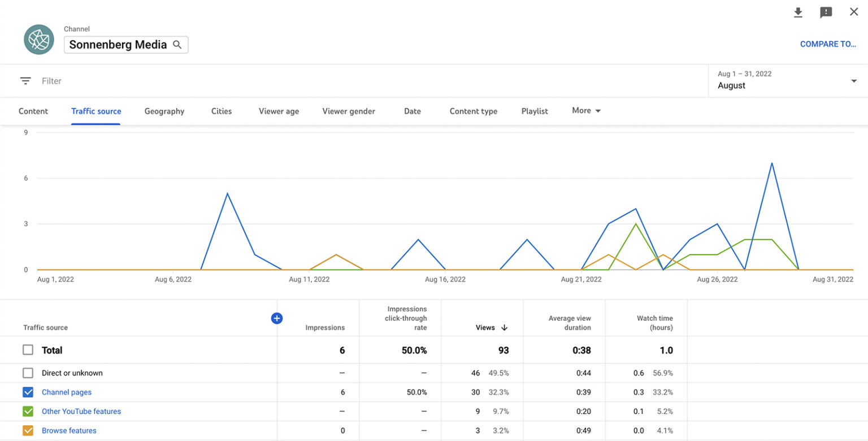Switch to the Geography tab

(164, 111)
